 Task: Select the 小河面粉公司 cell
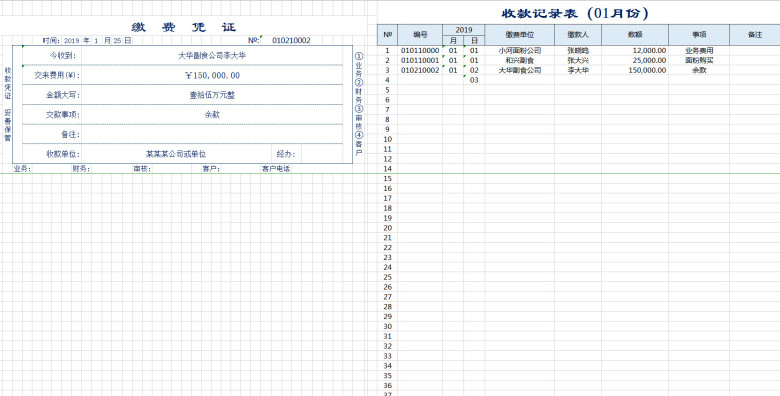point(519,51)
